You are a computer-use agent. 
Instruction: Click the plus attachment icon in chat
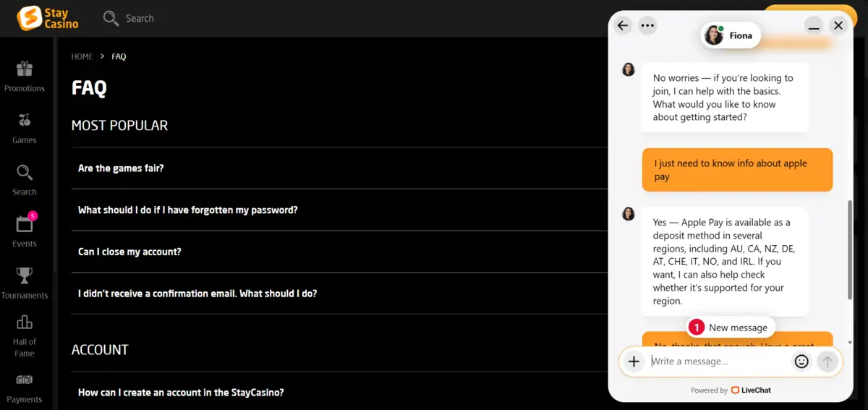tap(634, 362)
